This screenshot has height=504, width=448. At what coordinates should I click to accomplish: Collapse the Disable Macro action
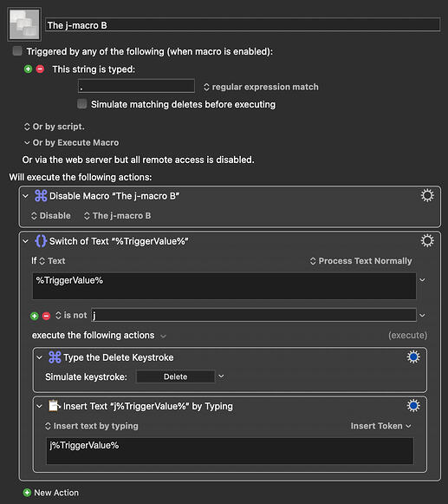26,196
